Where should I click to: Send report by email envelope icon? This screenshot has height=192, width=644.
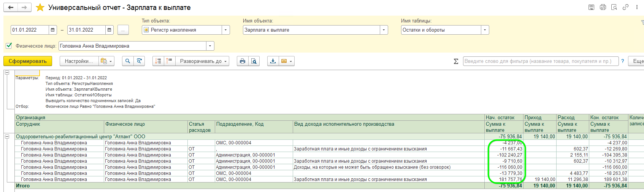tap(287, 61)
